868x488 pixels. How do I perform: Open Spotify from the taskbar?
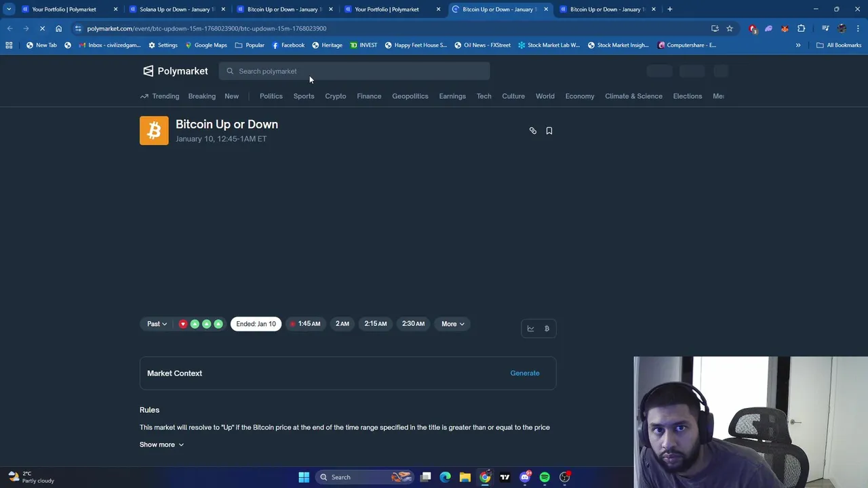click(545, 477)
